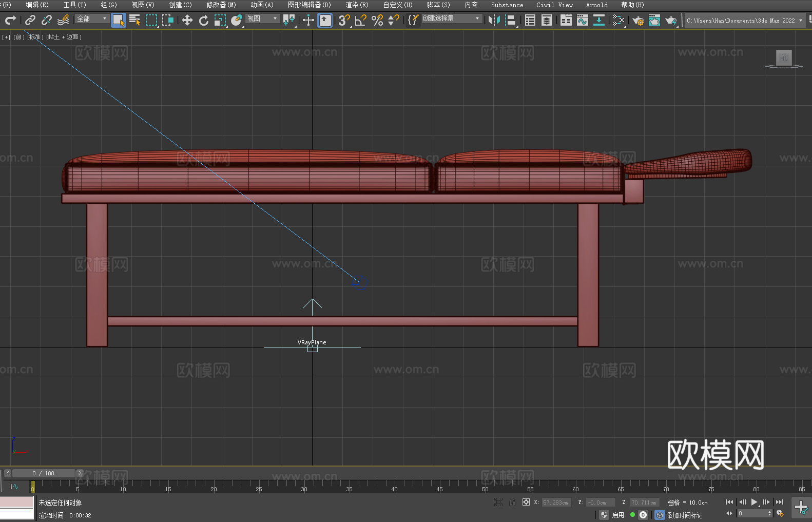Click the Select and Scale tool
Screen dimensions: 812x522
pyautogui.click(x=220, y=20)
